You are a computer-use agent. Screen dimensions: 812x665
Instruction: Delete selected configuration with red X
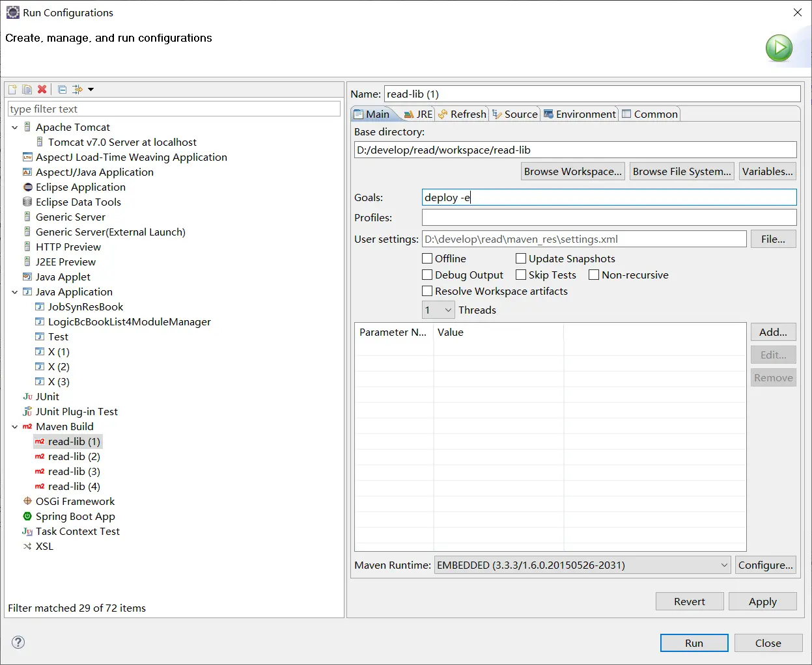(x=42, y=89)
